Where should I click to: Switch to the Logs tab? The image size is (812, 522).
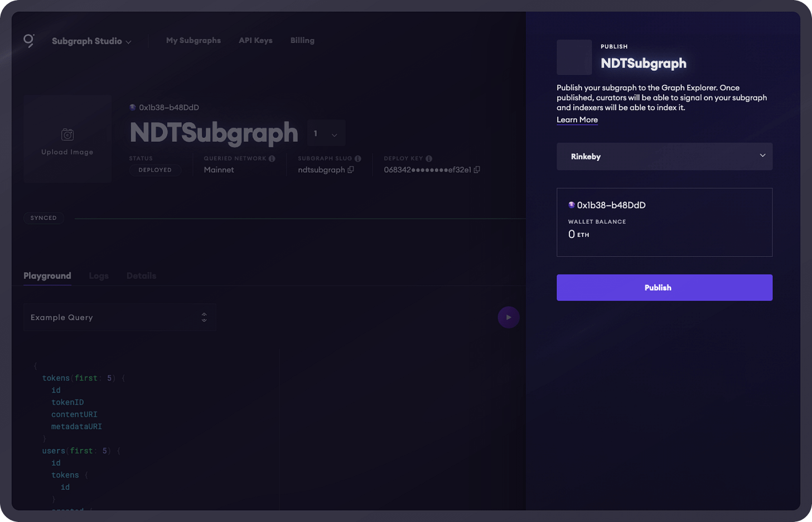coord(99,275)
